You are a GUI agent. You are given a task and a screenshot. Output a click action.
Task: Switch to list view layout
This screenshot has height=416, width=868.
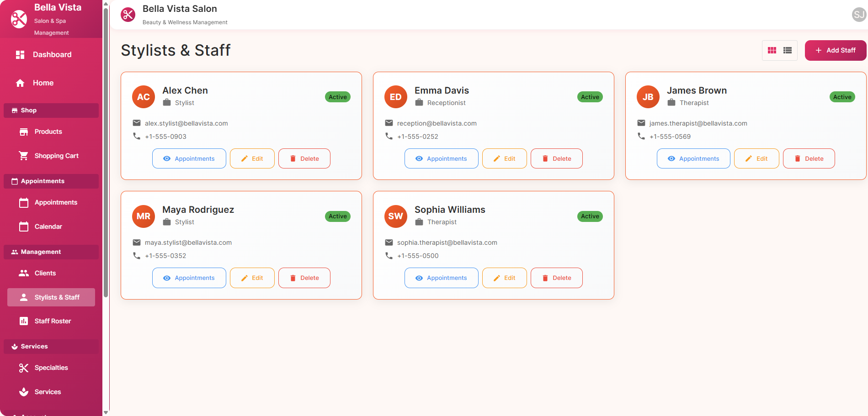point(788,50)
